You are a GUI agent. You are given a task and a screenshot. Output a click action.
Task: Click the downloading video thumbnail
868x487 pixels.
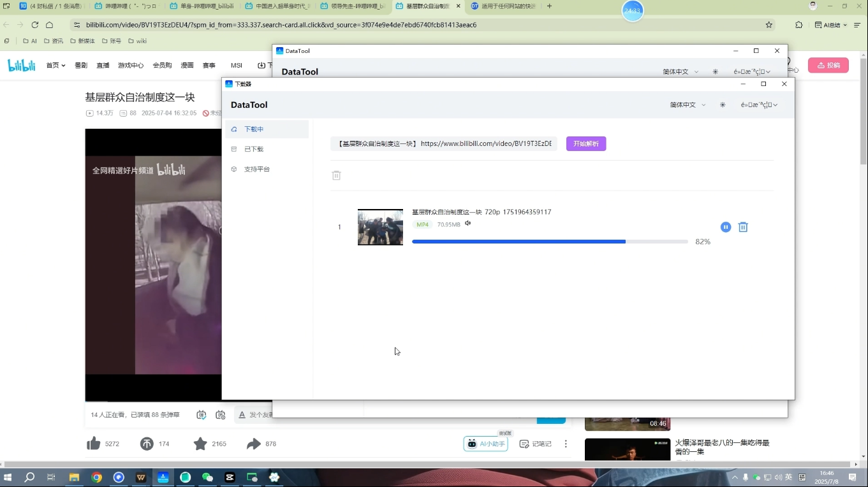380,227
